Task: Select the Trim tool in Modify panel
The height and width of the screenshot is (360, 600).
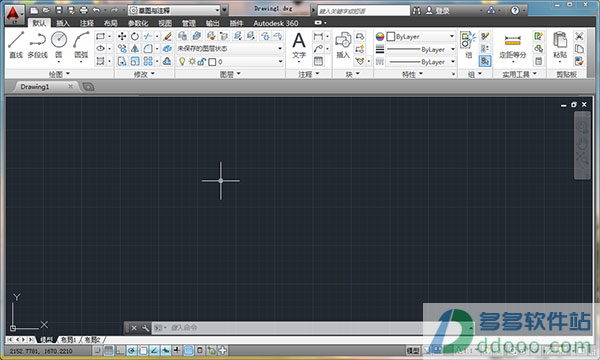Action: [x=148, y=36]
